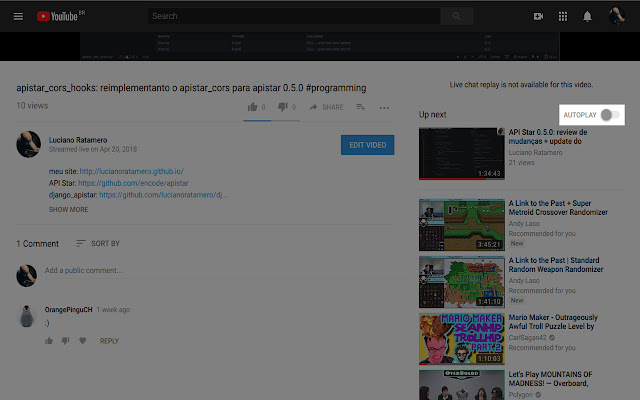Click the Edit Video button
The image size is (640, 400).
(x=367, y=145)
